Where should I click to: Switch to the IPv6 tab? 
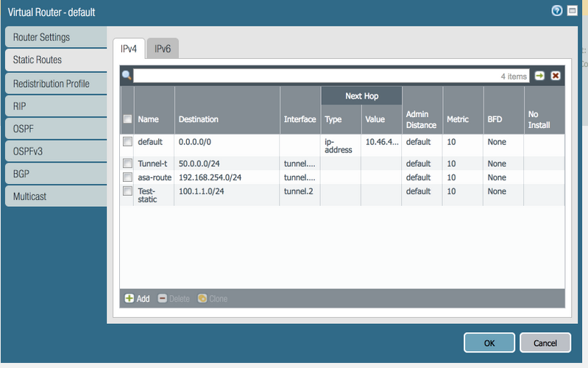(163, 49)
